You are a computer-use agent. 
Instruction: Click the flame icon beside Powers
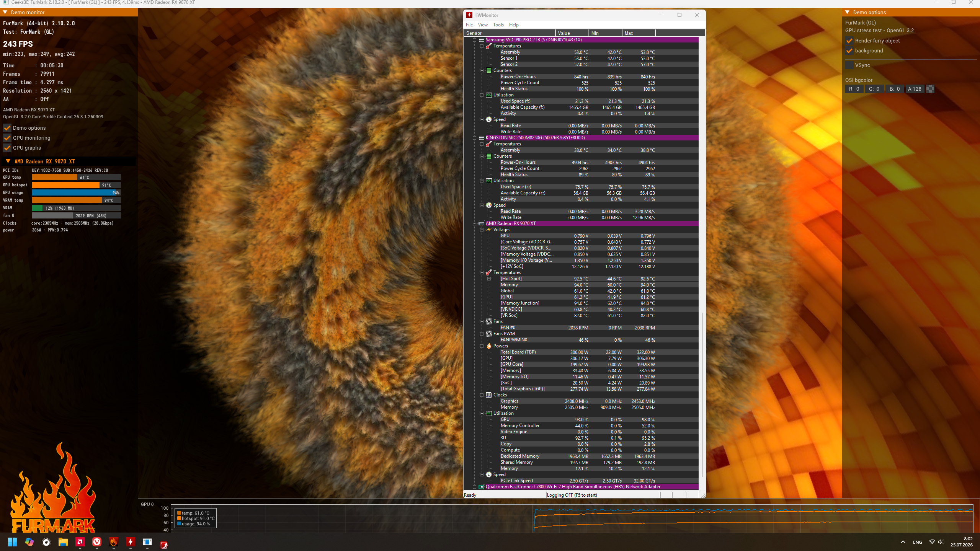pos(489,346)
